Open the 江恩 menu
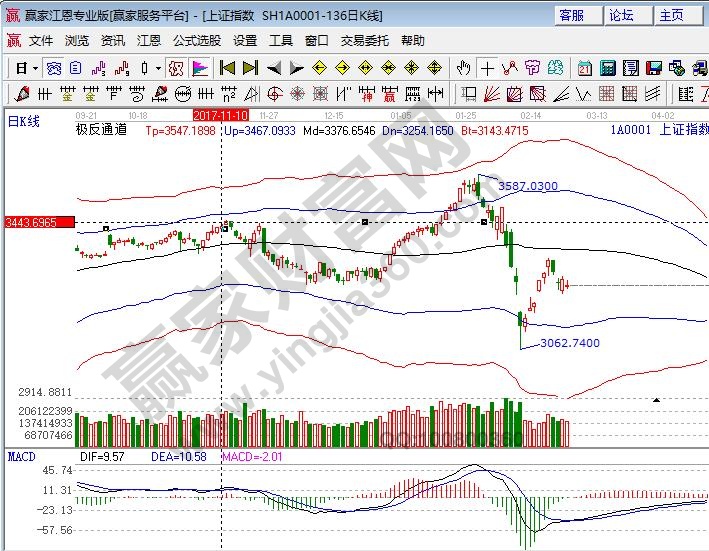The image size is (709, 551). 148,41
